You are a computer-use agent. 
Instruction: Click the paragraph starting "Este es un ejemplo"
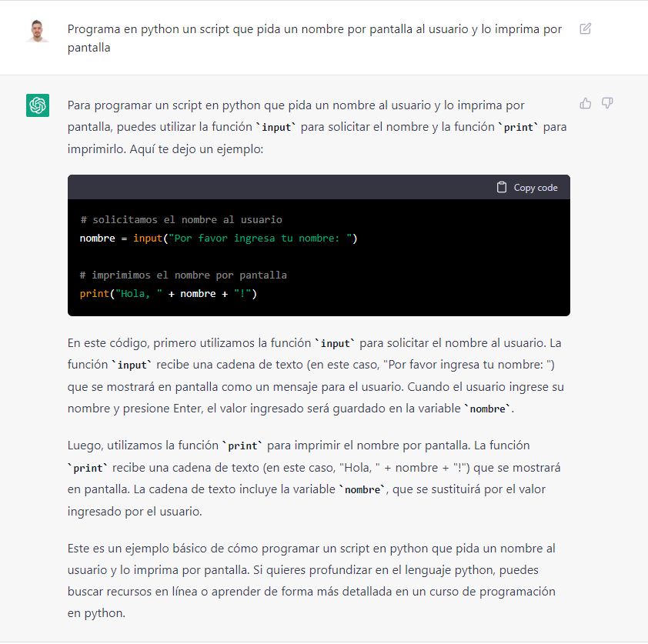312,580
